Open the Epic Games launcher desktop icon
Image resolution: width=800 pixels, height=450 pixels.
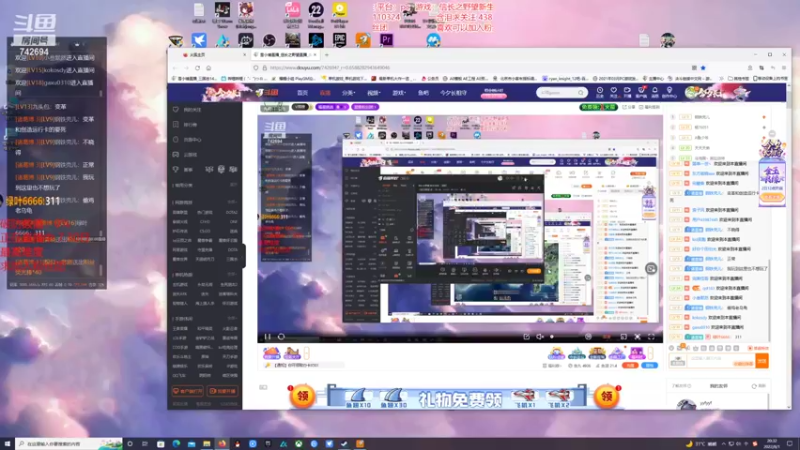pos(339,40)
